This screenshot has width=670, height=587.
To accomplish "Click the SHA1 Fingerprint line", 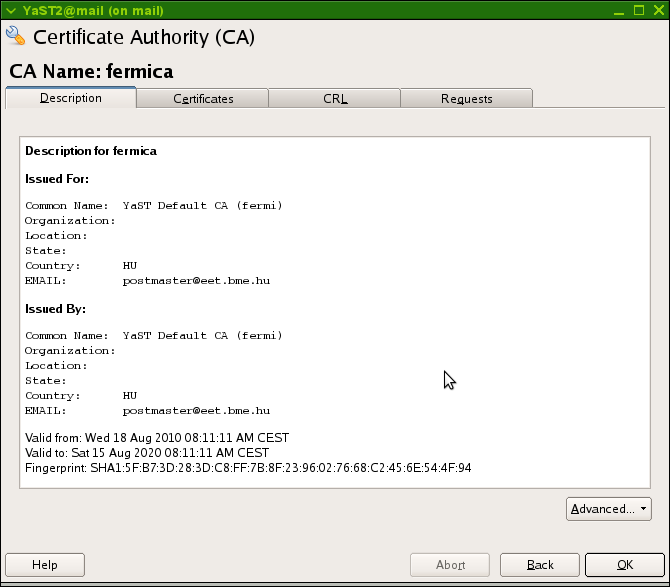I will coord(248,468).
